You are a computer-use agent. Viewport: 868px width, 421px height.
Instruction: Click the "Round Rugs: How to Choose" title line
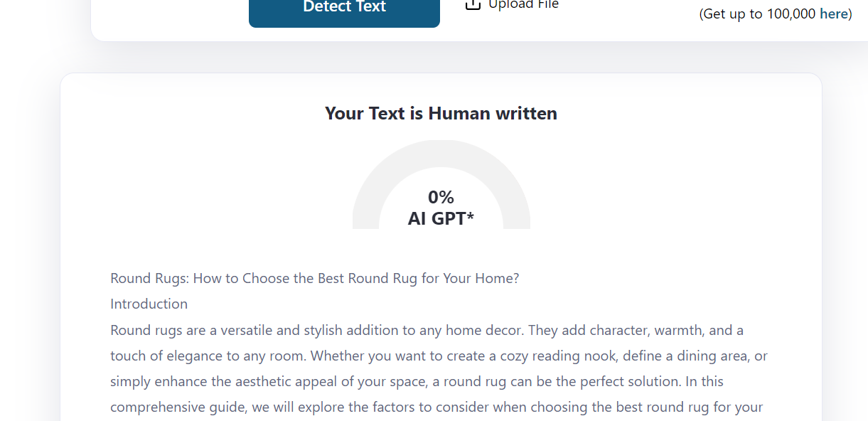point(315,278)
